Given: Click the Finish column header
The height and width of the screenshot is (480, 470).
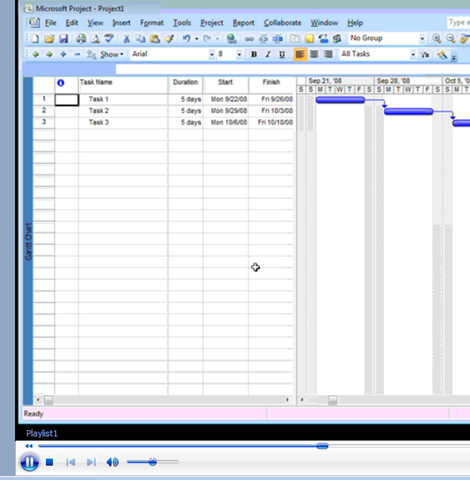Looking at the screenshot, I should coord(271,85).
